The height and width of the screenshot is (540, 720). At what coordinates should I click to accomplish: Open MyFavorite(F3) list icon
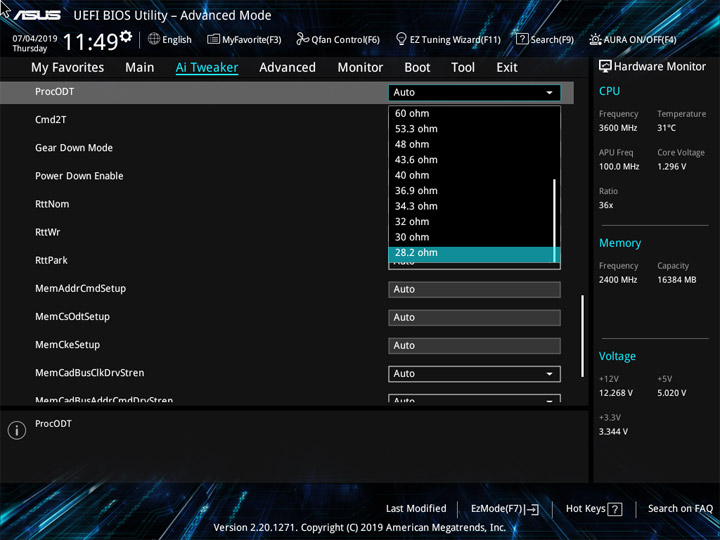coord(213,39)
